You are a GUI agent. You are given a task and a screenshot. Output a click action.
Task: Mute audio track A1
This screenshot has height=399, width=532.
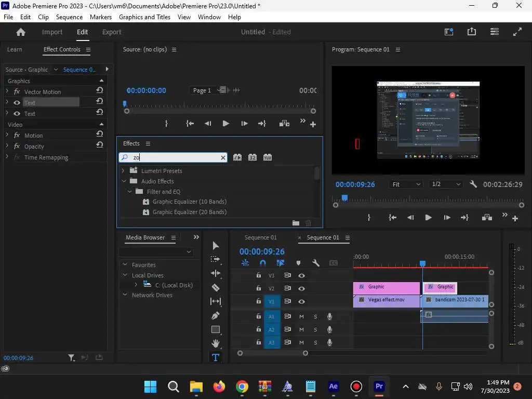[x=301, y=316]
